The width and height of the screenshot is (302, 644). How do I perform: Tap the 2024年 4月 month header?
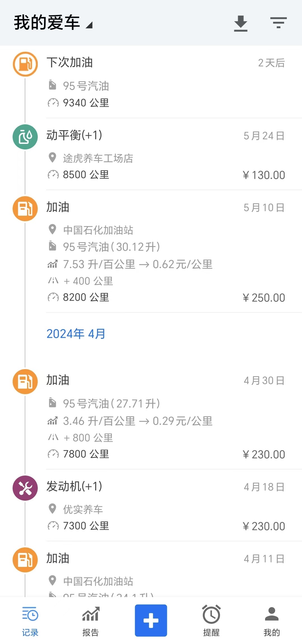pos(76,334)
